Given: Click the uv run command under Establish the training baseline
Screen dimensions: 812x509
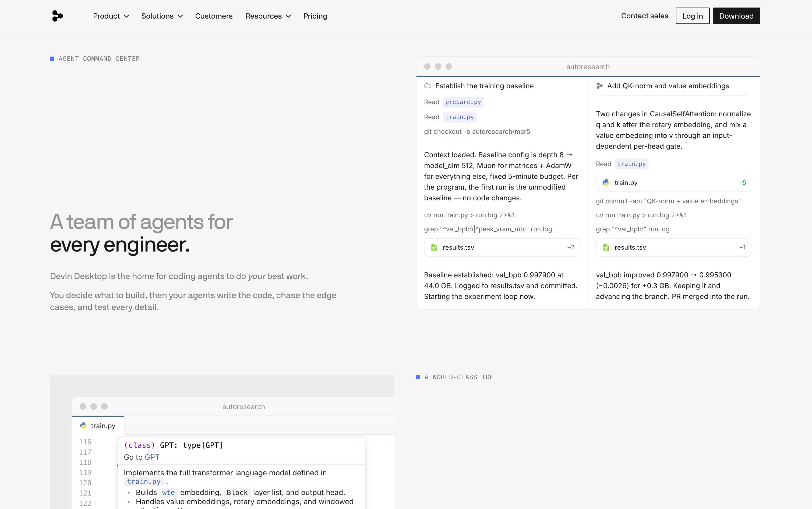Looking at the screenshot, I should (469, 215).
